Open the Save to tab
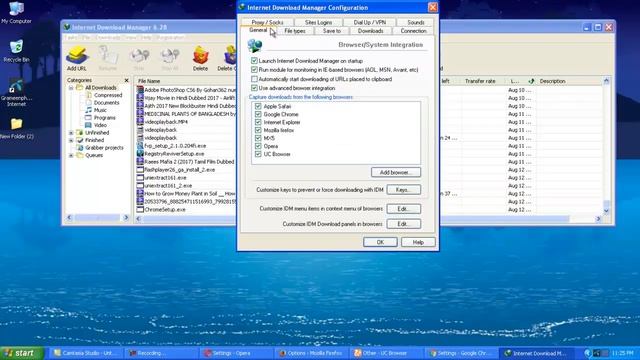 (x=331, y=31)
